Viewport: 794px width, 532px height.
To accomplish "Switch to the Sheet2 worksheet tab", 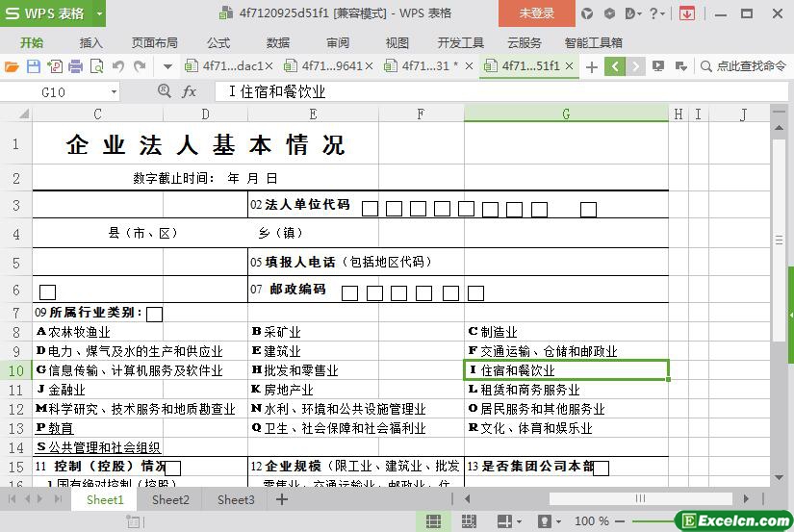I will (x=170, y=499).
